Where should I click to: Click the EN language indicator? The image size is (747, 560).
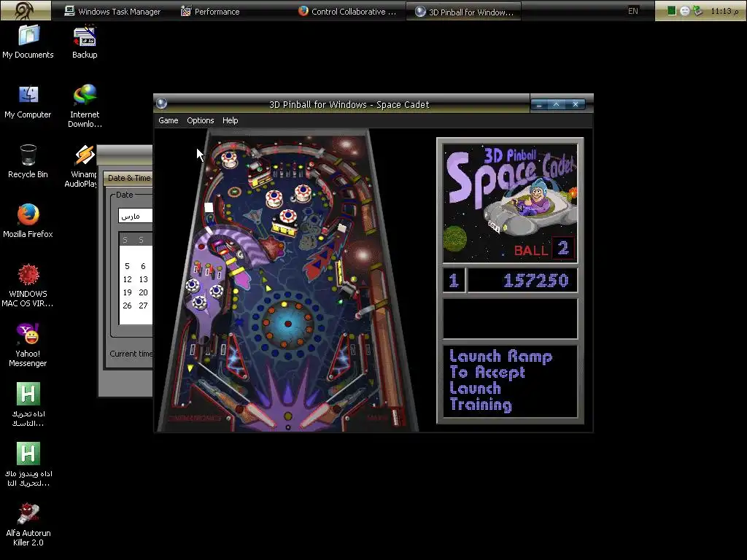[632, 11]
